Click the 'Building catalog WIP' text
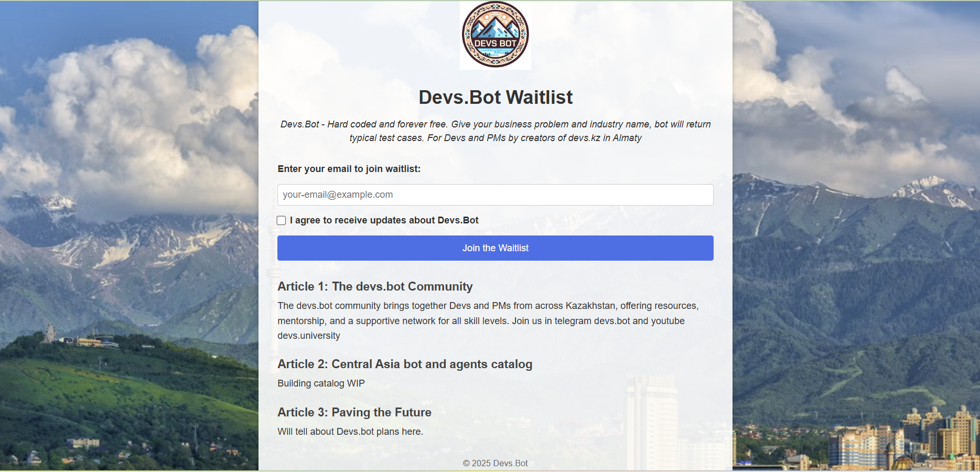The height and width of the screenshot is (472, 980). pos(321,383)
